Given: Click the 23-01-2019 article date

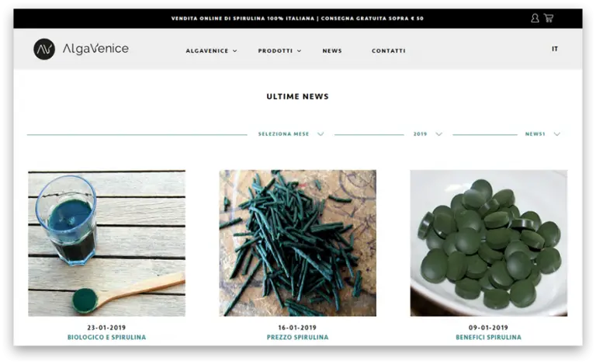Looking at the screenshot, I should pyautogui.click(x=106, y=328).
